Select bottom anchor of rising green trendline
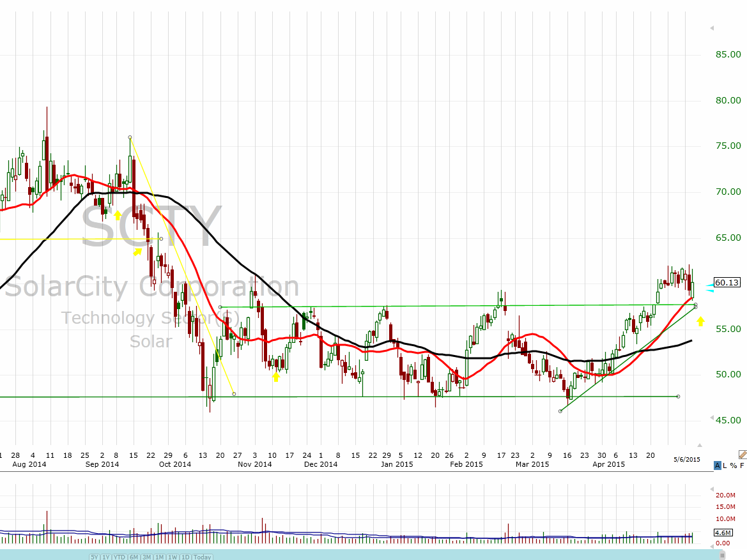Image resolution: width=747 pixels, height=560 pixels. click(x=560, y=411)
